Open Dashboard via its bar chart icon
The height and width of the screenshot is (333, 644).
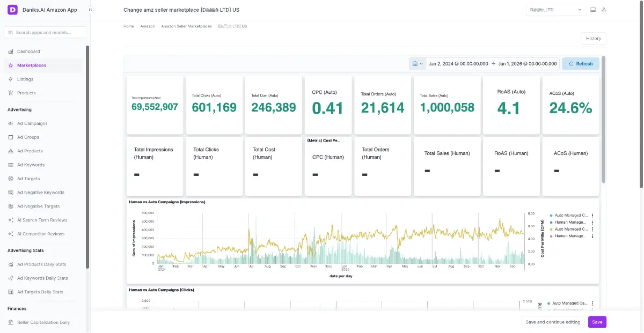click(x=11, y=51)
